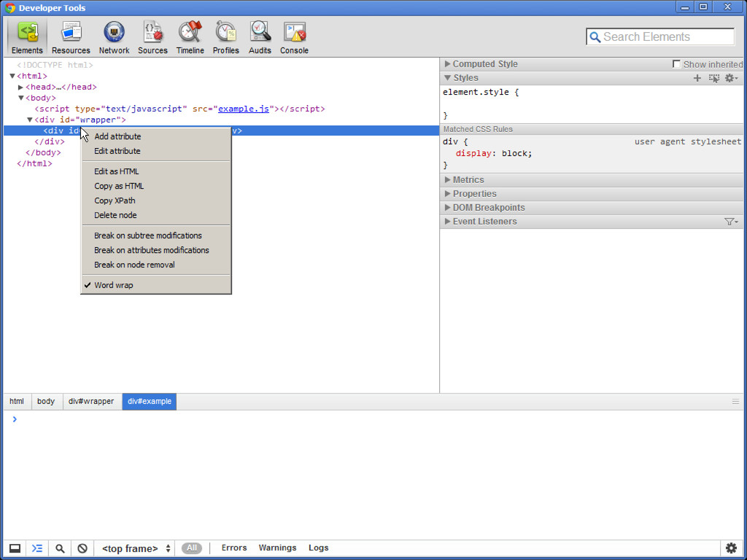Click the Chrome icon in title bar

coord(10,7)
